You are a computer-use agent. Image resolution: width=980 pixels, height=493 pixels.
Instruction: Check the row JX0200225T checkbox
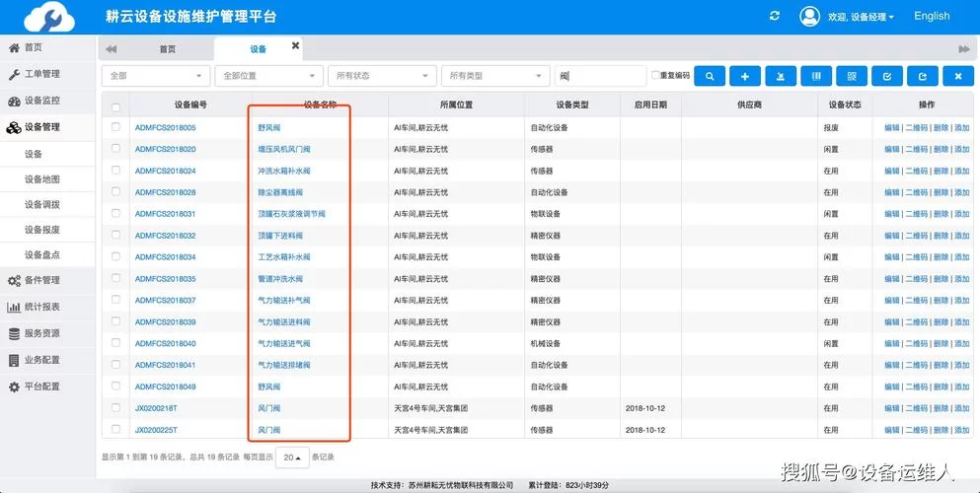[115, 429]
